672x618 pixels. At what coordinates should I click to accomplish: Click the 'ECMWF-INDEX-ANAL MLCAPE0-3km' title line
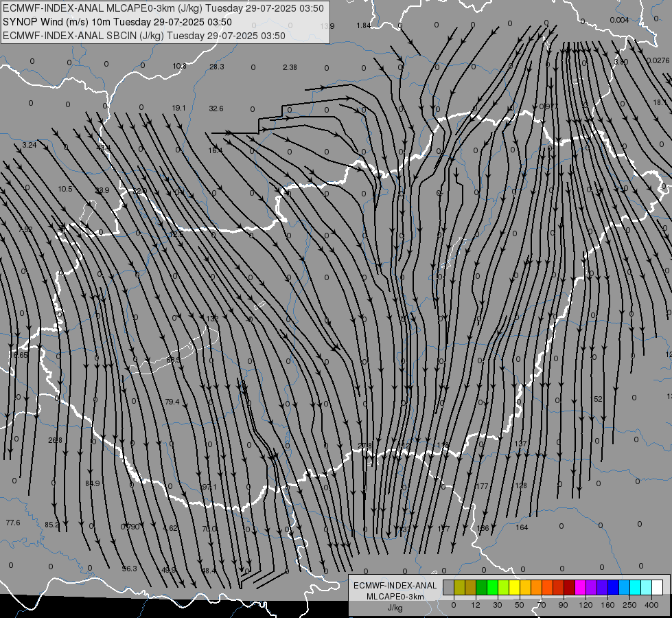pyautogui.click(x=163, y=8)
